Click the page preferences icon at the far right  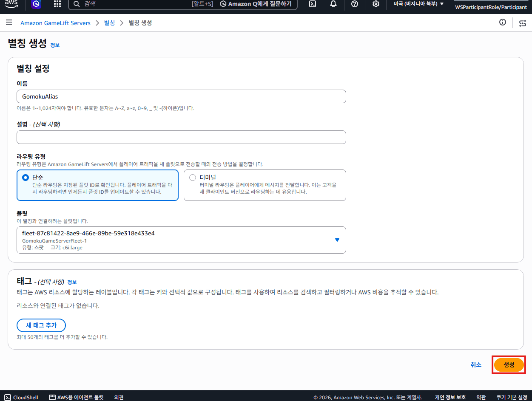[523, 23]
